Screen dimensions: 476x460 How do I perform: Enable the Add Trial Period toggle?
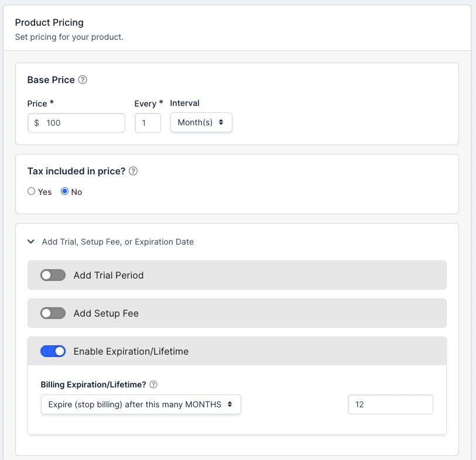click(53, 275)
